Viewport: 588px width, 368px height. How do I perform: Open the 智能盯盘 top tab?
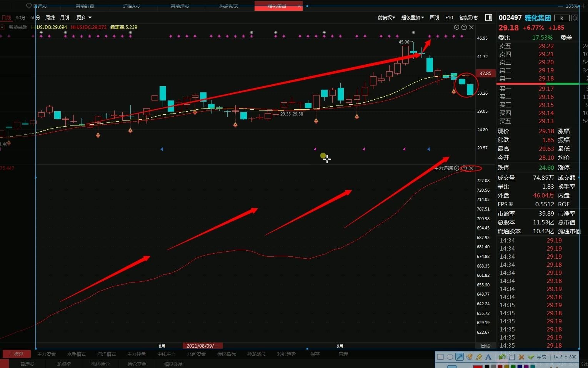tap(85, 6)
